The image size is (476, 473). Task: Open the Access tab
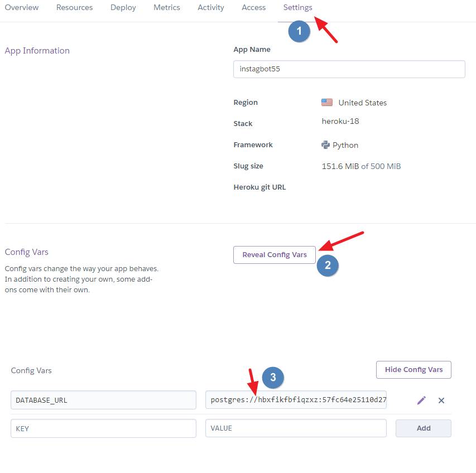pyautogui.click(x=254, y=8)
